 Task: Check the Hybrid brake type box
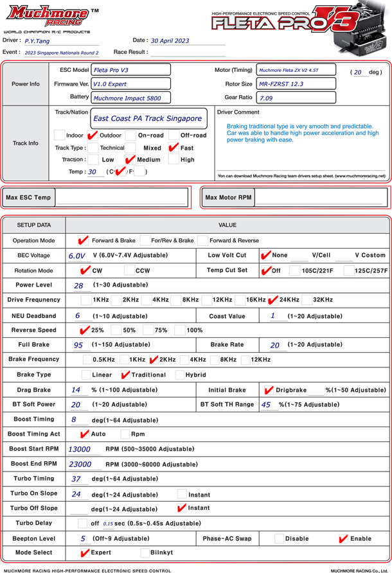(x=179, y=375)
